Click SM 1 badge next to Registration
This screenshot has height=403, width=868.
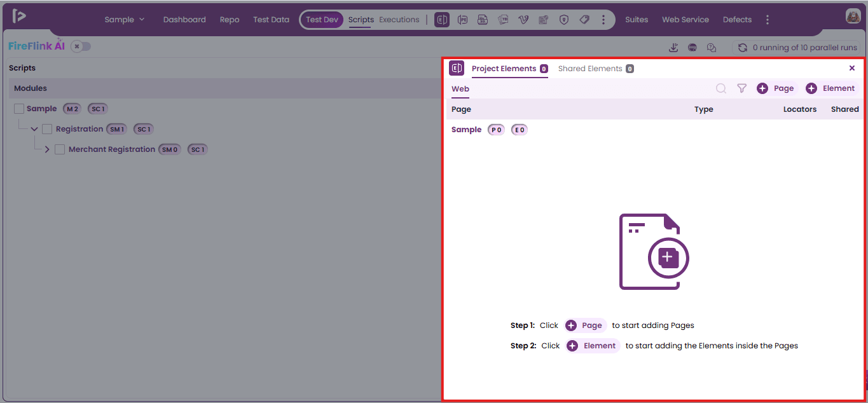tap(117, 129)
